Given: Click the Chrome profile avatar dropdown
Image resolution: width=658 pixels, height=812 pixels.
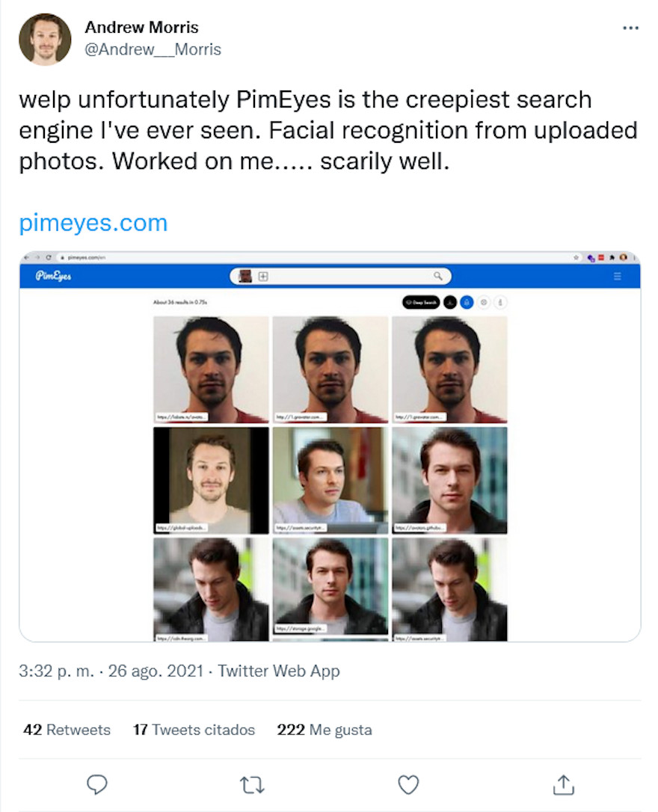Looking at the screenshot, I should click(x=623, y=256).
